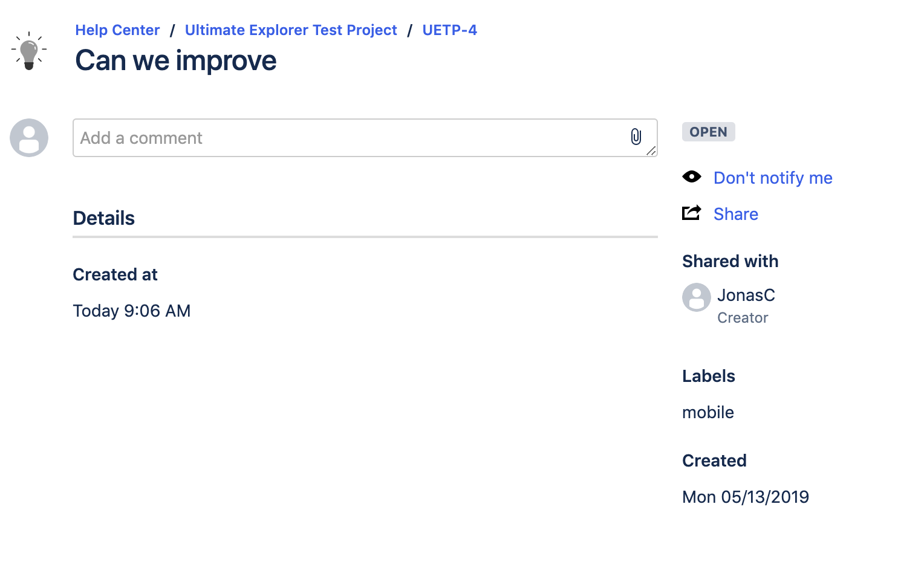This screenshot has height=562, width=924.
Task: Click the 'Shared with' heading
Action: click(730, 261)
